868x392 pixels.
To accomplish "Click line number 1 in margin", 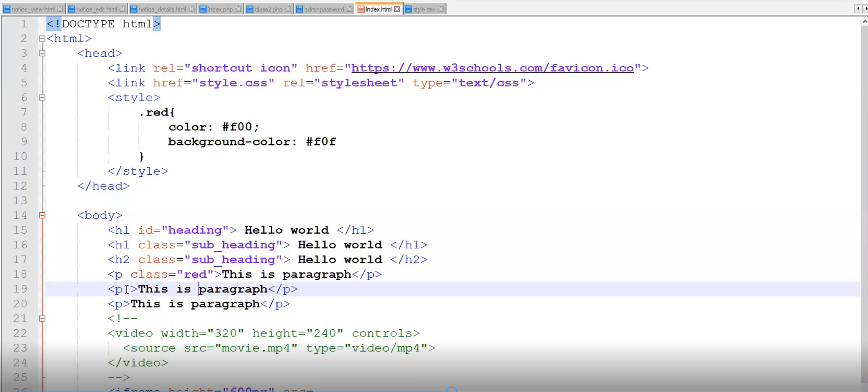I will (x=24, y=24).
